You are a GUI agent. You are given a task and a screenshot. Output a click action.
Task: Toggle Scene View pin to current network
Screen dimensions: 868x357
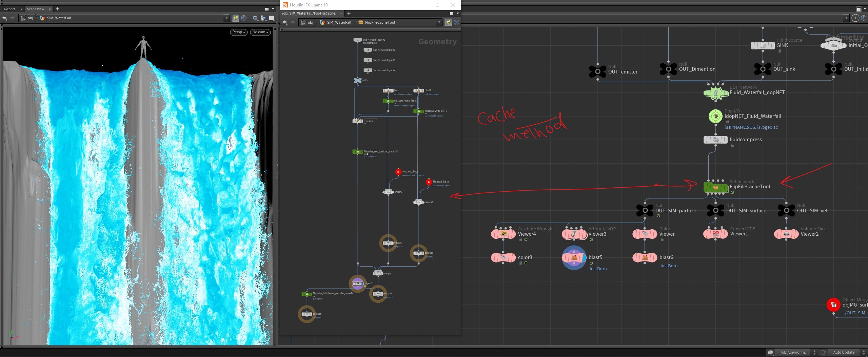tap(236, 18)
